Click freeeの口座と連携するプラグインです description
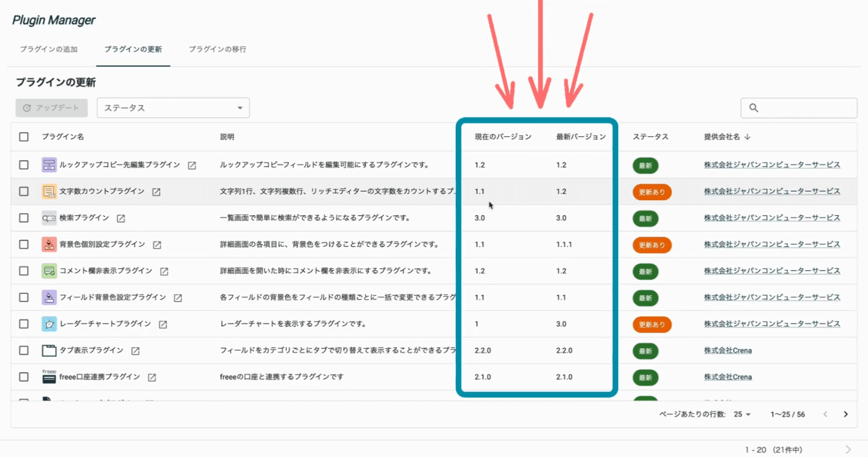Screen dimensions: 868x457 point(282,377)
